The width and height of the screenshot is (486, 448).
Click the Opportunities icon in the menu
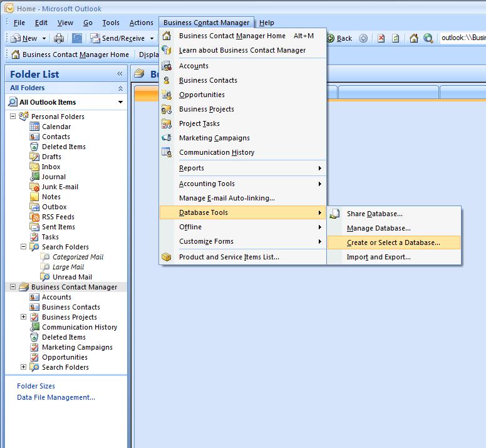click(x=167, y=95)
